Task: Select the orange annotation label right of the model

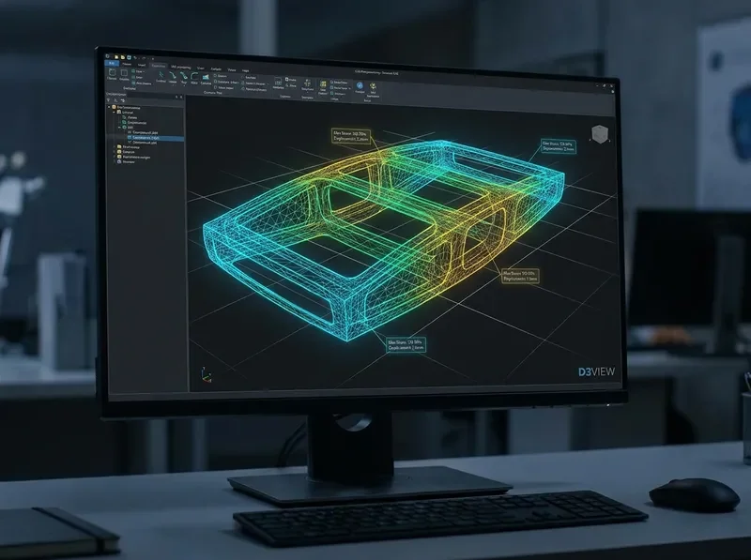Action: click(x=520, y=276)
